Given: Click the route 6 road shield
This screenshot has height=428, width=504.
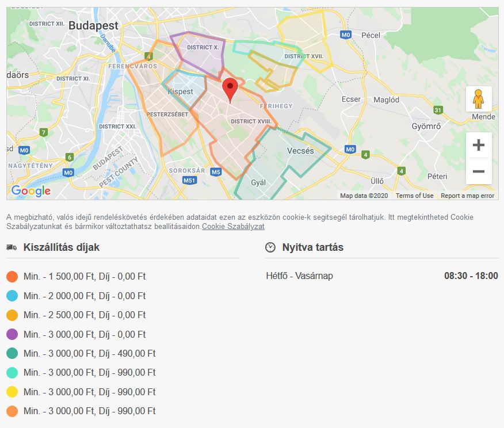Looking at the screenshot, I should (x=70, y=157).
